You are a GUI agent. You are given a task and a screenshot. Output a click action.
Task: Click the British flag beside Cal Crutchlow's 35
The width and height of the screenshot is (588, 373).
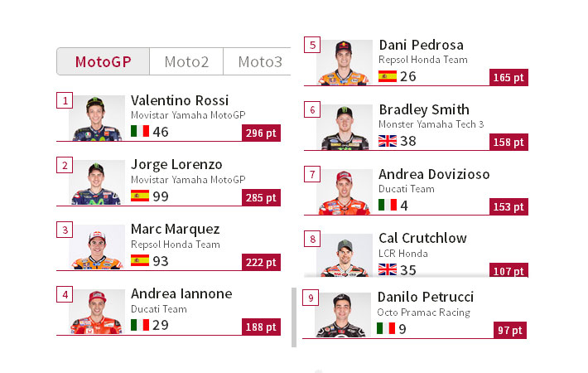tap(388, 269)
